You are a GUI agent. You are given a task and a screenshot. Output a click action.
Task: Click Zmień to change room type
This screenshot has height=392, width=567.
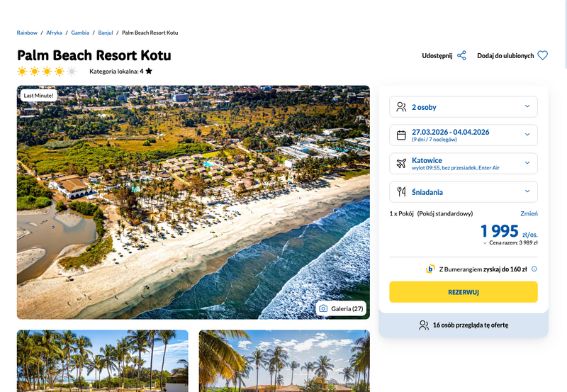pyautogui.click(x=529, y=213)
